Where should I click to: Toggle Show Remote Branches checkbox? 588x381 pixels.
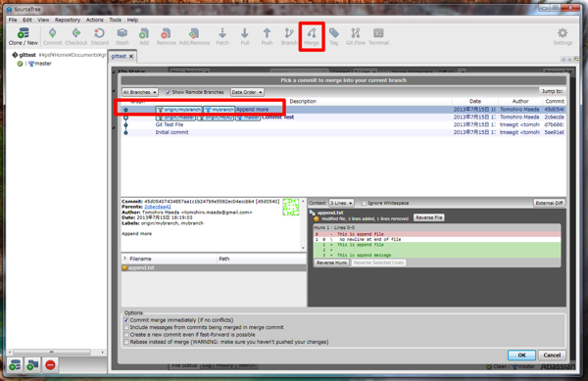(x=168, y=92)
